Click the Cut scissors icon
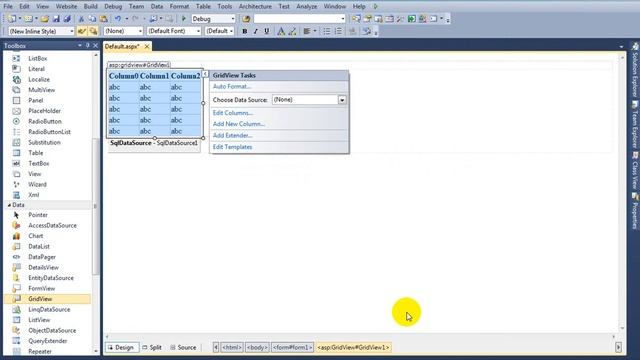Viewport: 640px width, 360px height. tap(81, 19)
